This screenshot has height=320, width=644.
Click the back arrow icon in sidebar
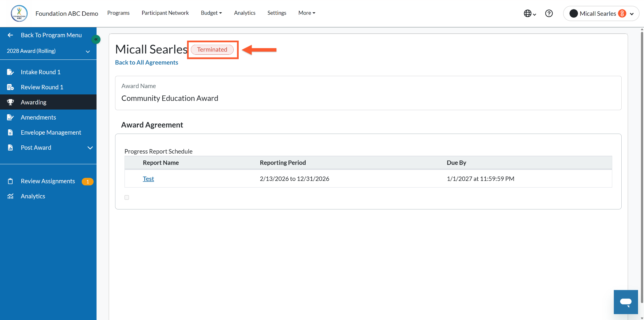point(10,35)
